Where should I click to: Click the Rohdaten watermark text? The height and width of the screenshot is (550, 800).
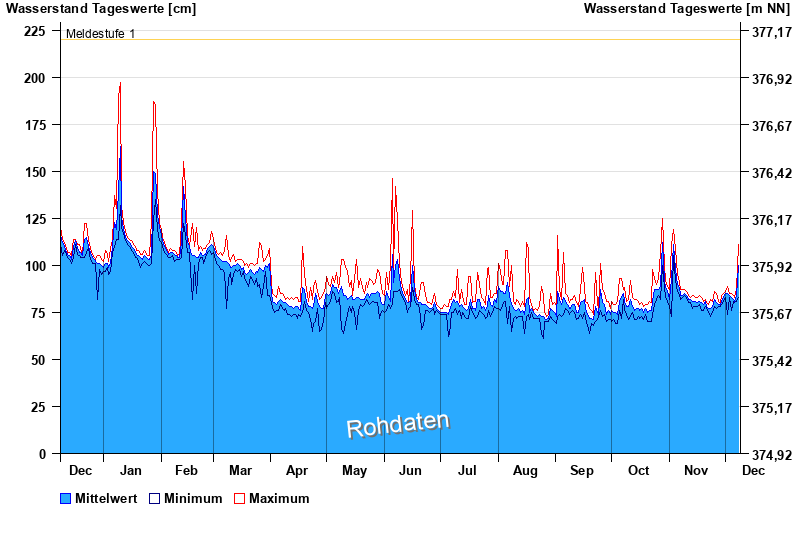coord(398,425)
